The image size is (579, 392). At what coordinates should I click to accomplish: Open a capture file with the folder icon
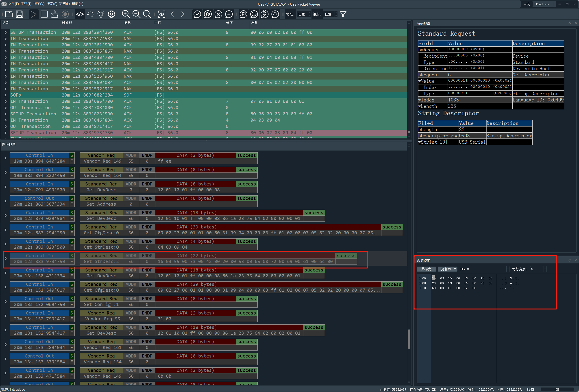pos(9,14)
